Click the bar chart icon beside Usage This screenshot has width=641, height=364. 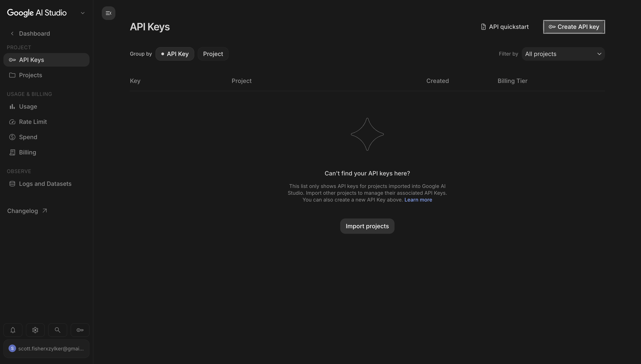tap(12, 106)
